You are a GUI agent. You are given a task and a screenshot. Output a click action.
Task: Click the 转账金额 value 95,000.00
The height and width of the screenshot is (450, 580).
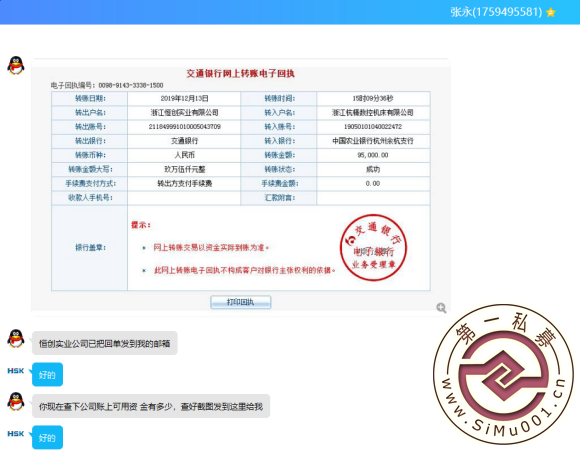tap(373, 155)
